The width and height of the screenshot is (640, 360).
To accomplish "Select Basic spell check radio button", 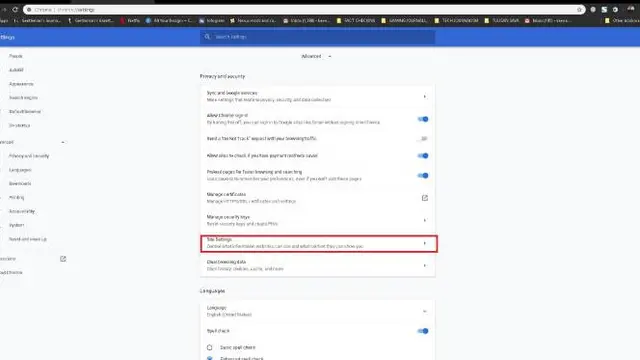I will point(209,347).
